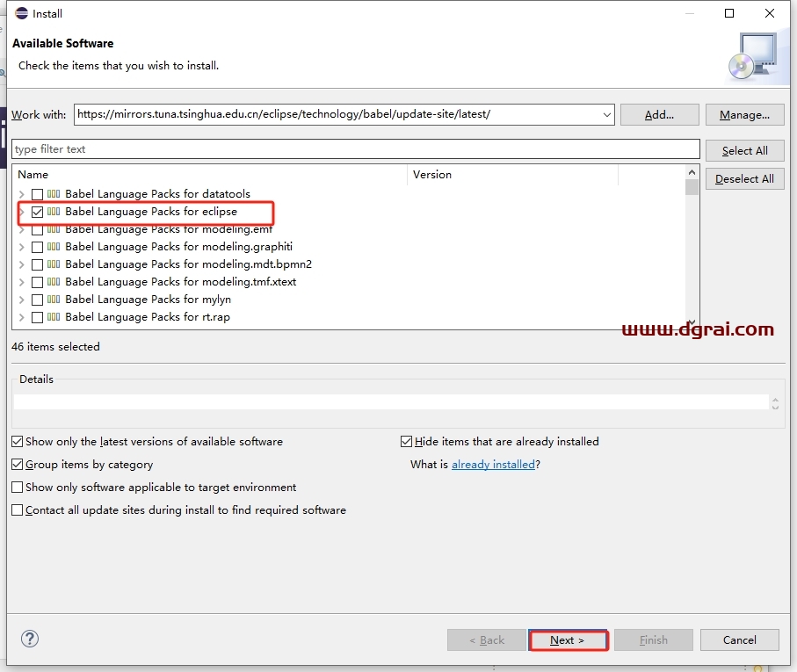Open the Work with URL dropdown arrow
This screenshot has height=672, width=797.
pos(606,115)
